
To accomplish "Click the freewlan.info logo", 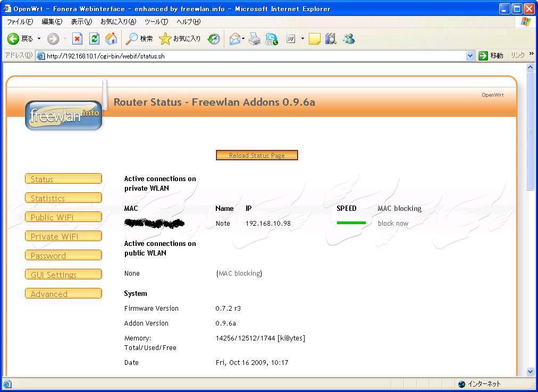I will pyautogui.click(x=64, y=115).
